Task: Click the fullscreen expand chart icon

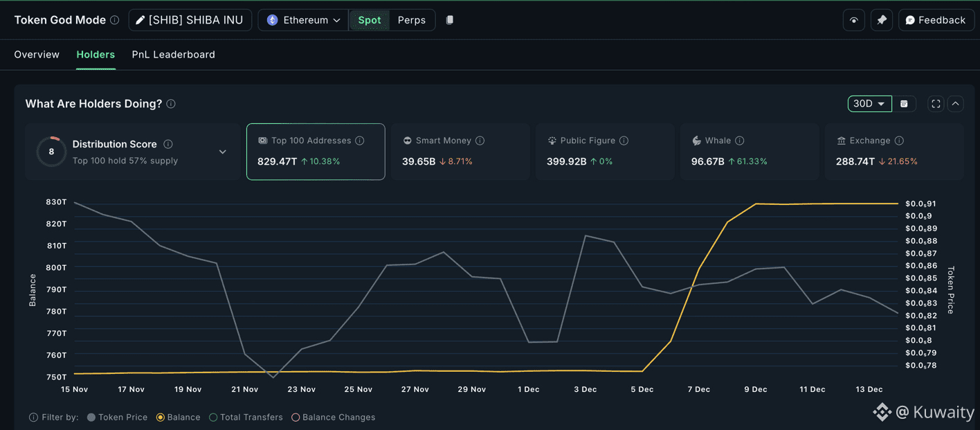Action: (936, 104)
